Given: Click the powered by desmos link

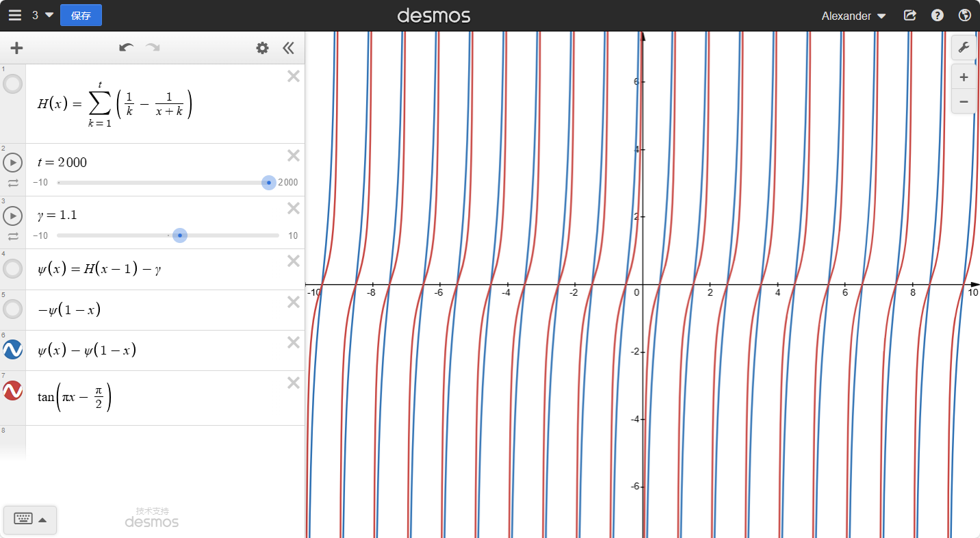Looking at the screenshot, I should 152,517.
